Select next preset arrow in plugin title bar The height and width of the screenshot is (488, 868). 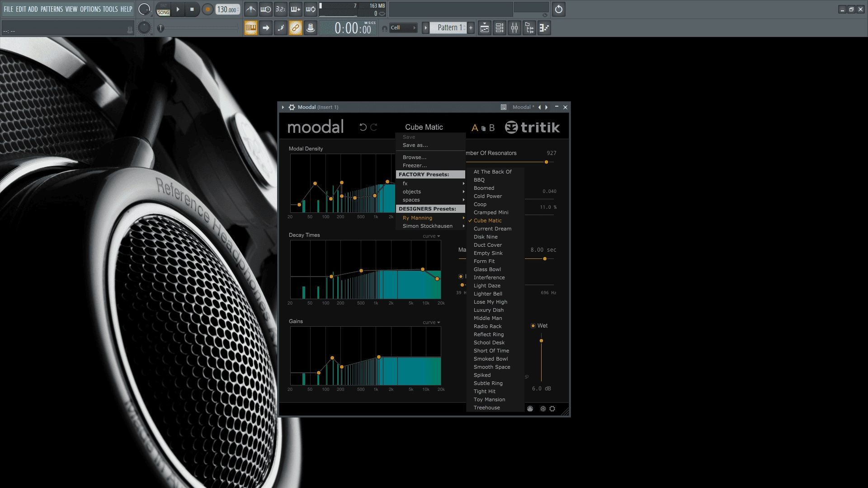[x=547, y=107]
